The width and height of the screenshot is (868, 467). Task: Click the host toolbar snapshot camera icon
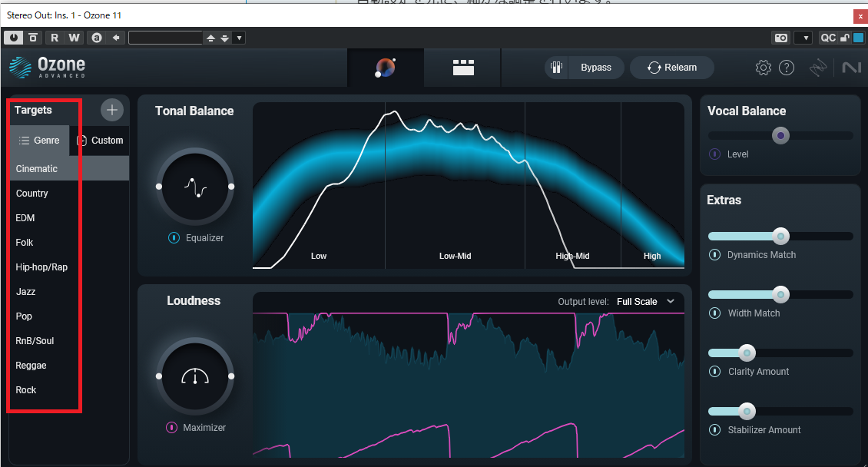click(x=780, y=38)
